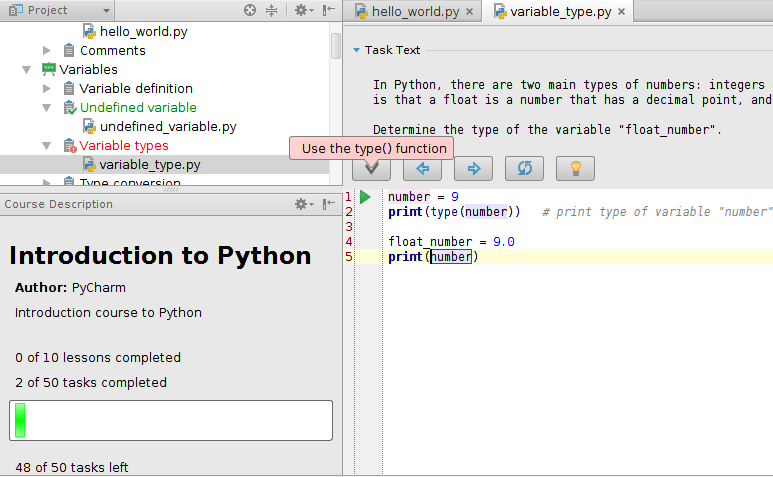This screenshot has width=773, height=477.
Task: Click the hello_world.py file icon in the tree
Action: point(89,32)
